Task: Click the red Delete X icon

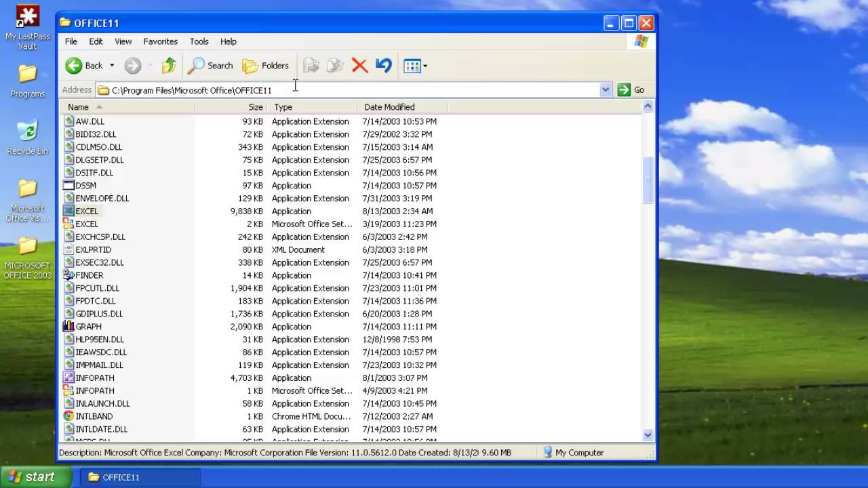Action: (x=359, y=66)
